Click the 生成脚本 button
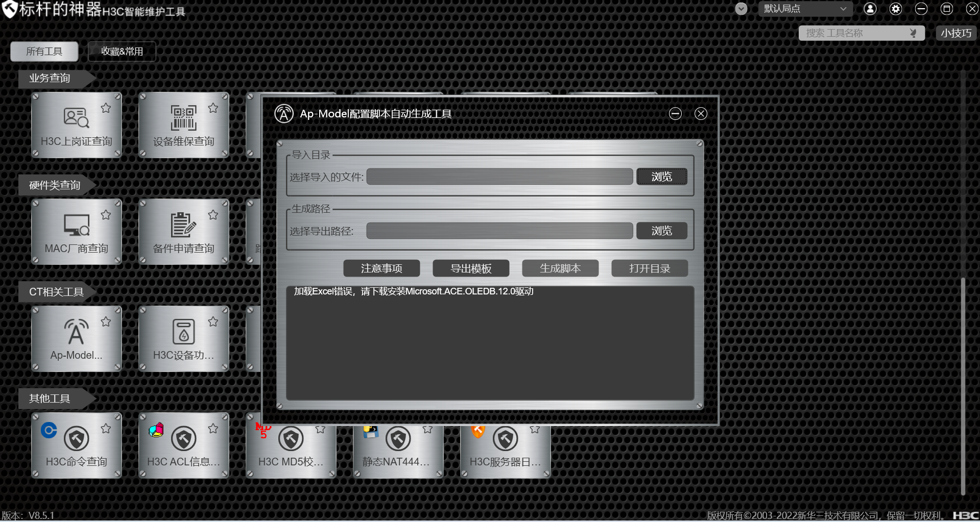The height and width of the screenshot is (522, 980). pyautogui.click(x=560, y=268)
